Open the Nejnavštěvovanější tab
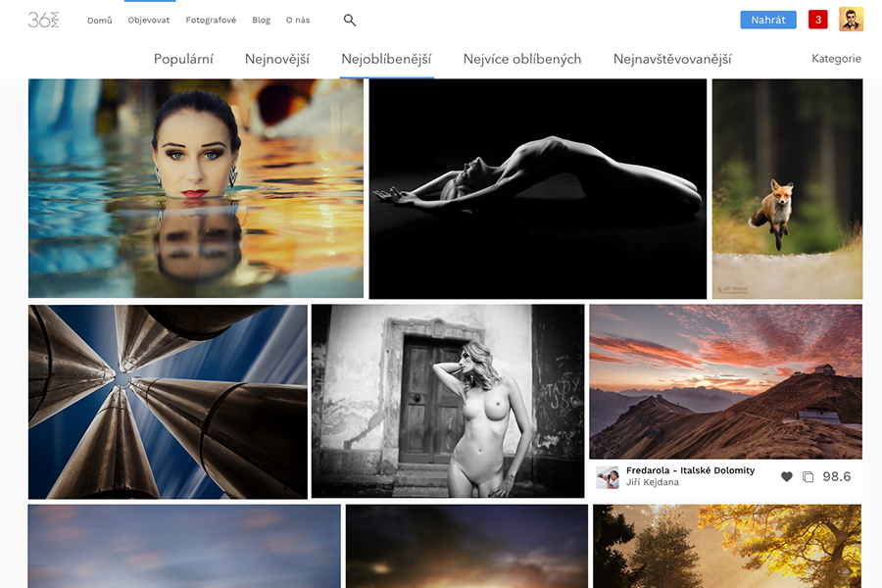 tap(672, 59)
